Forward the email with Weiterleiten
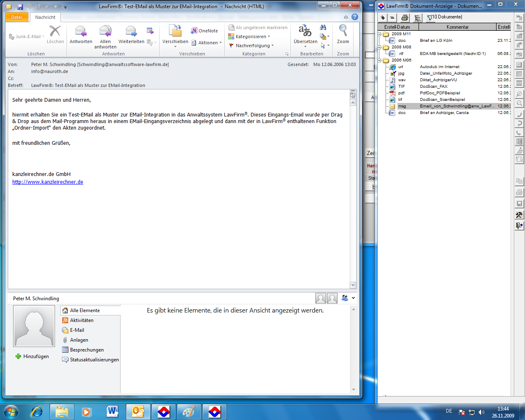The height and width of the screenshot is (420, 525). tap(131, 32)
